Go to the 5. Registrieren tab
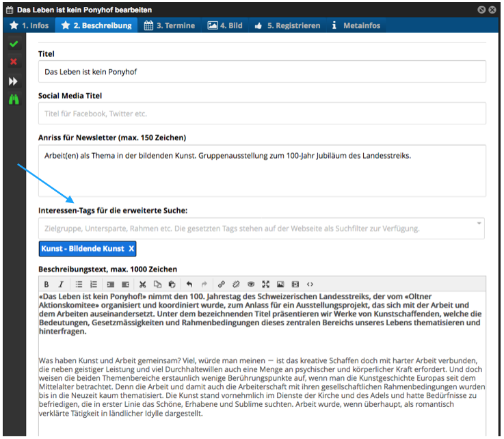 tap(287, 25)
